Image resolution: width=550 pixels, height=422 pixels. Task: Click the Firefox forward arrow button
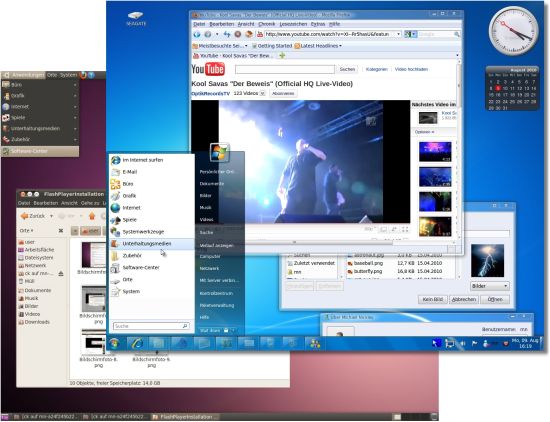click(x=208, y=34)
